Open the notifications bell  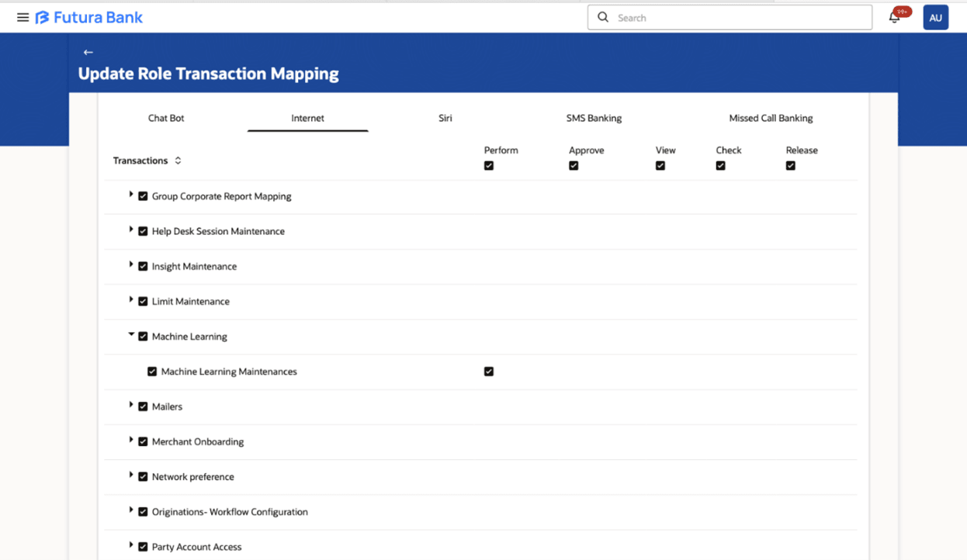895,17
